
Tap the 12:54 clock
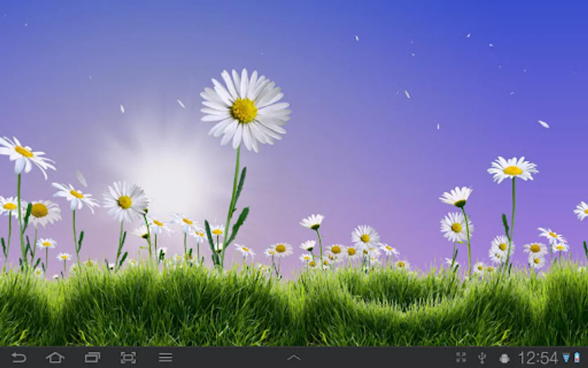point(538,358)
